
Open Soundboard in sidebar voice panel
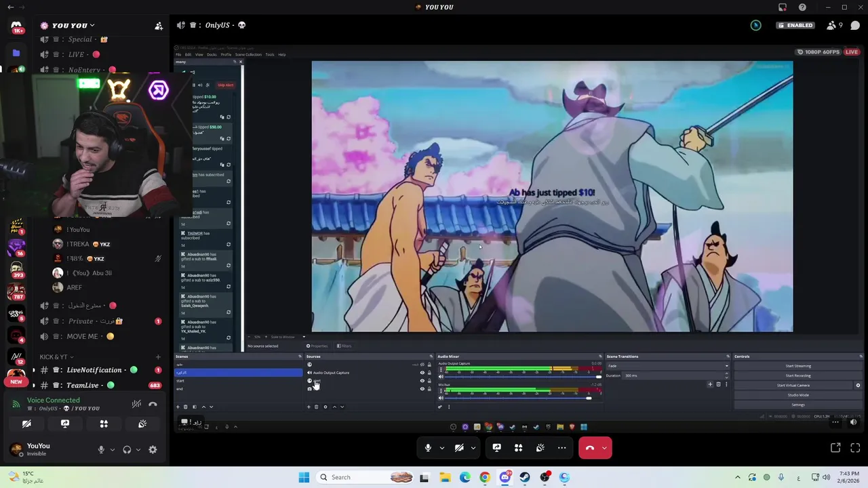(142, 424)
